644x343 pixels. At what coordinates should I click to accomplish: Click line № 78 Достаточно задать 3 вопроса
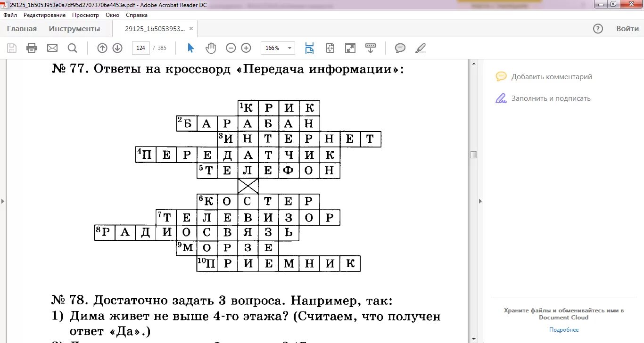pyautogui.click(x=222, y=300)
